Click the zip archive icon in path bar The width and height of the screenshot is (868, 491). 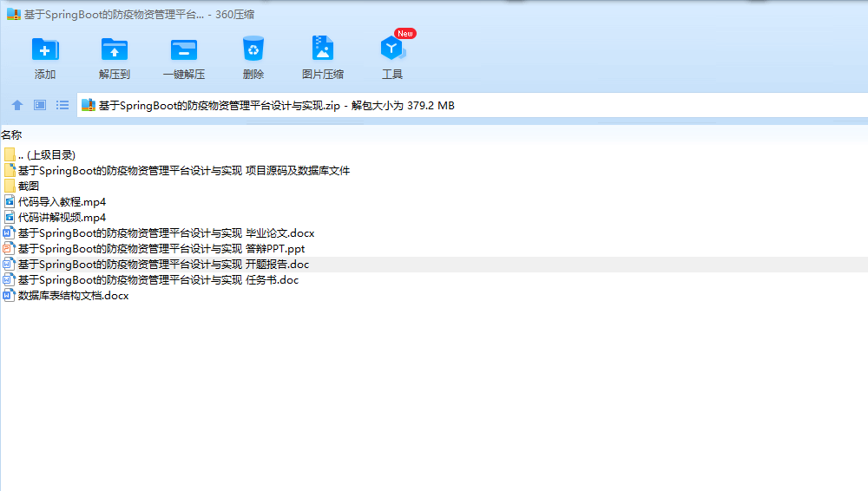tap(88, 105)
